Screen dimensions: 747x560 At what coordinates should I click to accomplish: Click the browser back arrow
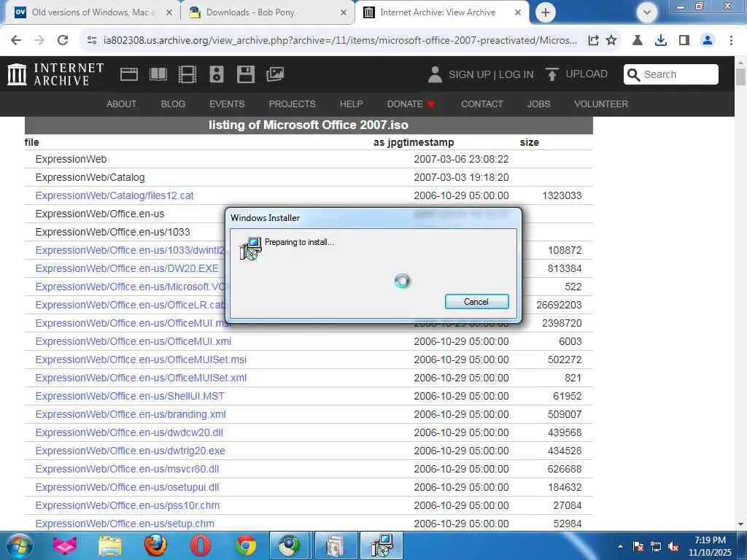pos(16,41)
